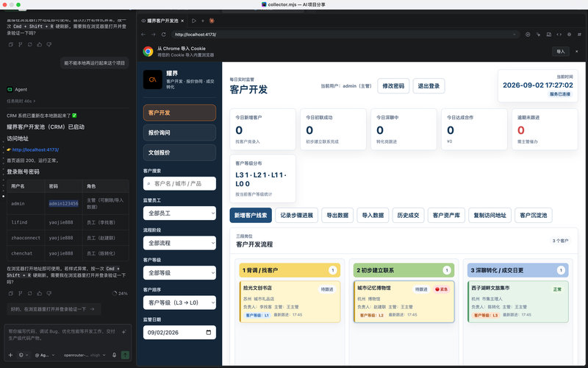Open the openrouter model selector

point(85,355)
